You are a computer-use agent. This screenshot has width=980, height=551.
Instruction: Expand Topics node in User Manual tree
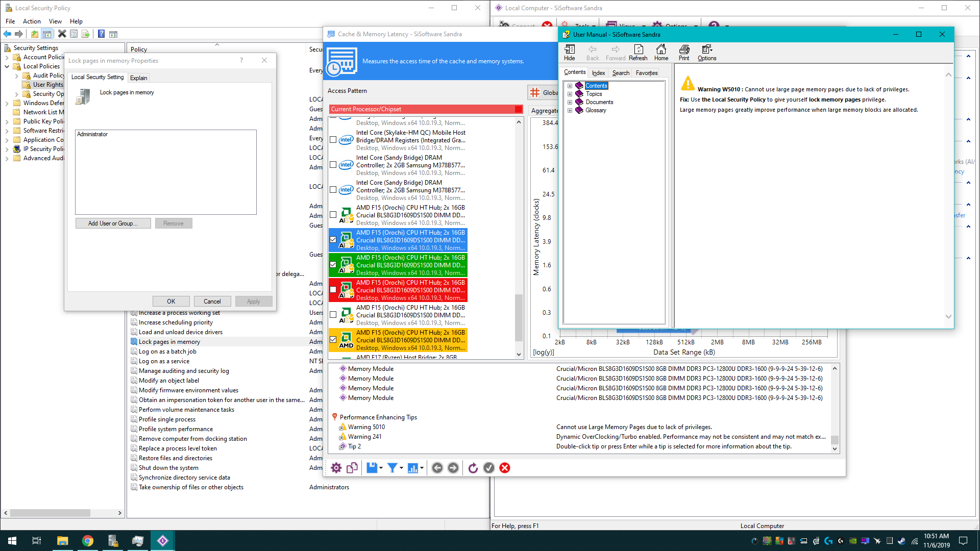[570, 94]
